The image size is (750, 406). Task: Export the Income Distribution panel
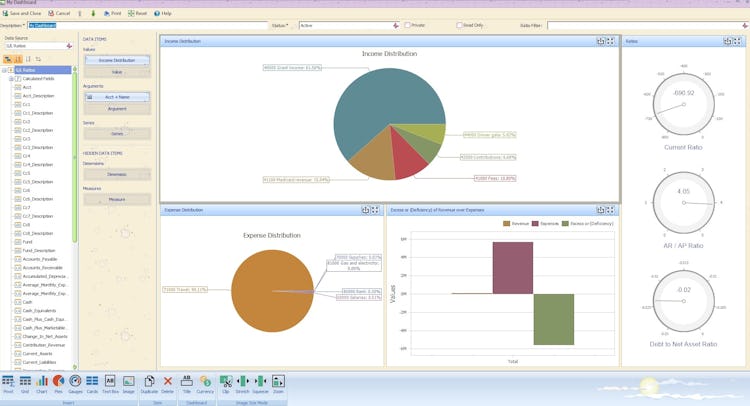click(x=601, y=42)
